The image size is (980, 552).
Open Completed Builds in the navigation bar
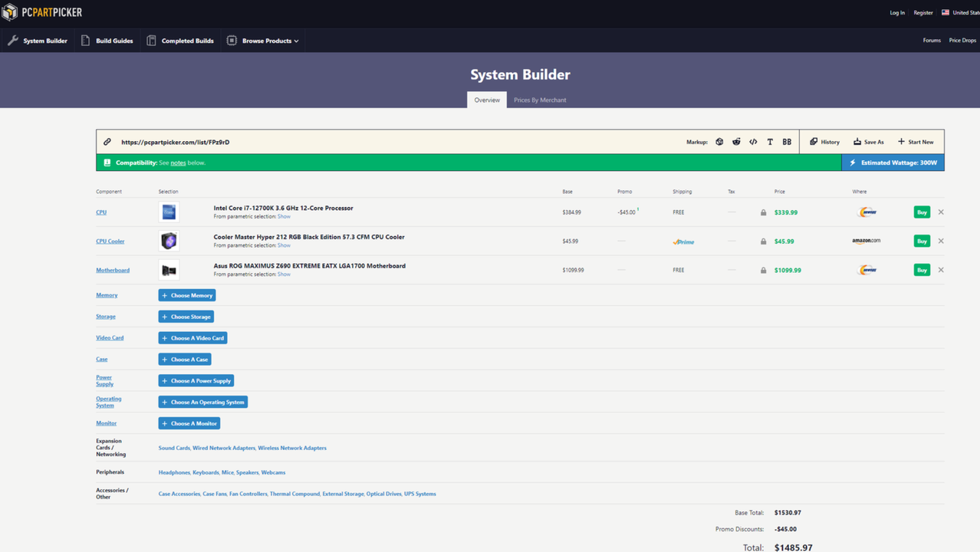click(180, 41)
